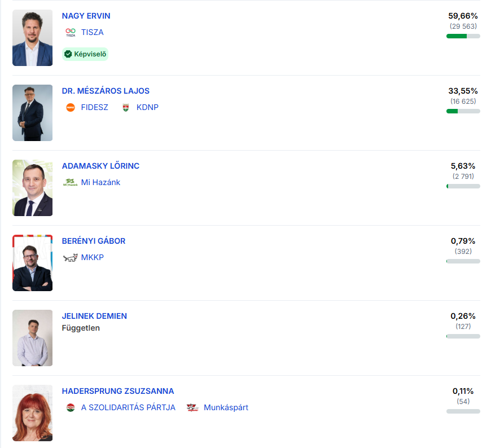
Task: Click Nagy Ervin's portrait photo
Action: tap(32, 38)
